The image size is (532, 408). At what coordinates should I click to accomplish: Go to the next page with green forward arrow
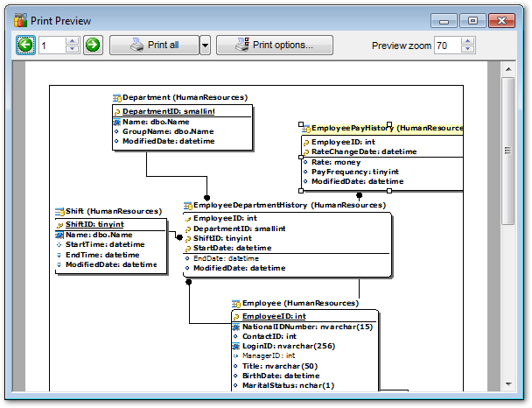[93, 45]
